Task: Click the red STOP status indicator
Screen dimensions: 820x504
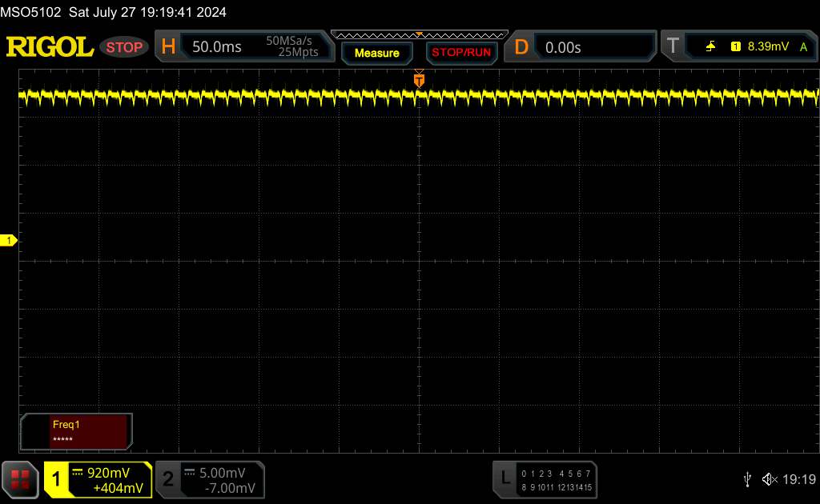Action: [124, 47]
